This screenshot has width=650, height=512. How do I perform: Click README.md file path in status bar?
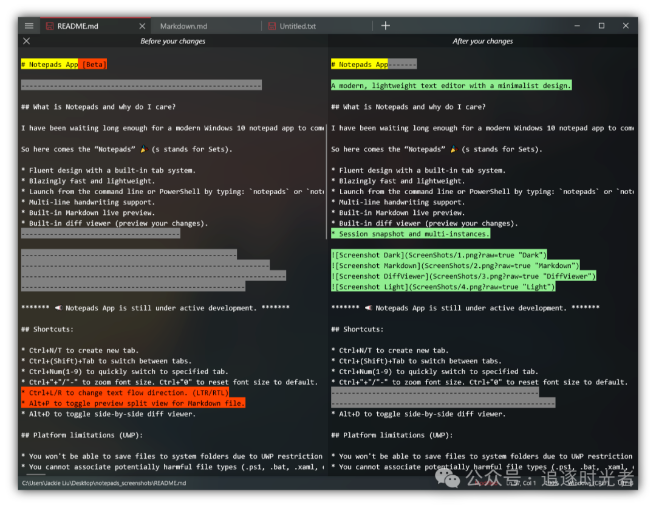coord(104,483)
